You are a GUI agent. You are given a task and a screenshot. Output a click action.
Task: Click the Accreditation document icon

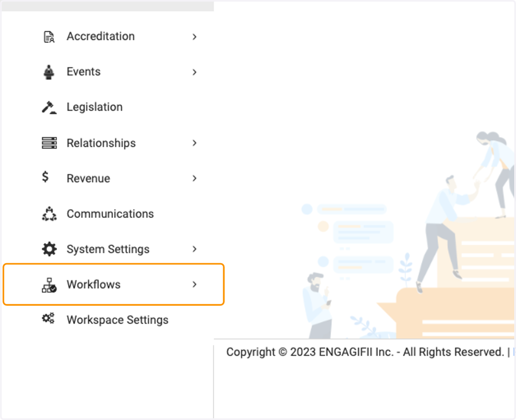click(49, 37)
